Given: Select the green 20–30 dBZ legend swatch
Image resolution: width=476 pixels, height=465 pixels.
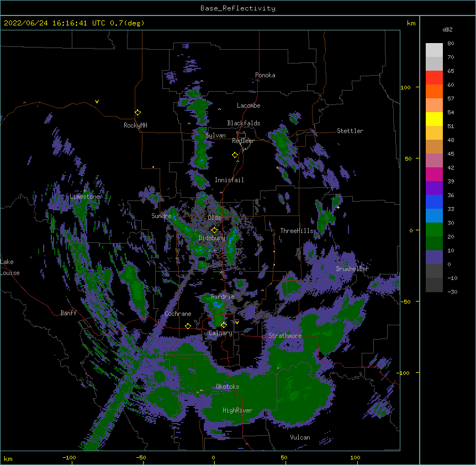Looking at the screenshot, I should click(x=434, y=230).
